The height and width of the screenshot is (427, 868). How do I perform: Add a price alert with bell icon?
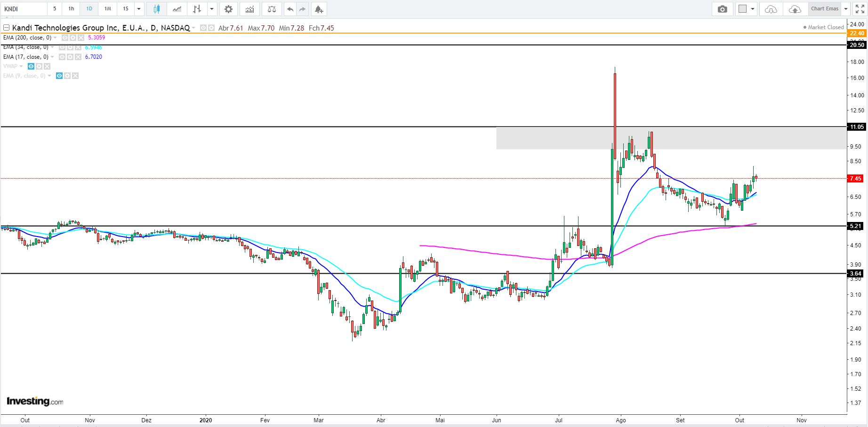pyautogui.click(x=319, y=9)
